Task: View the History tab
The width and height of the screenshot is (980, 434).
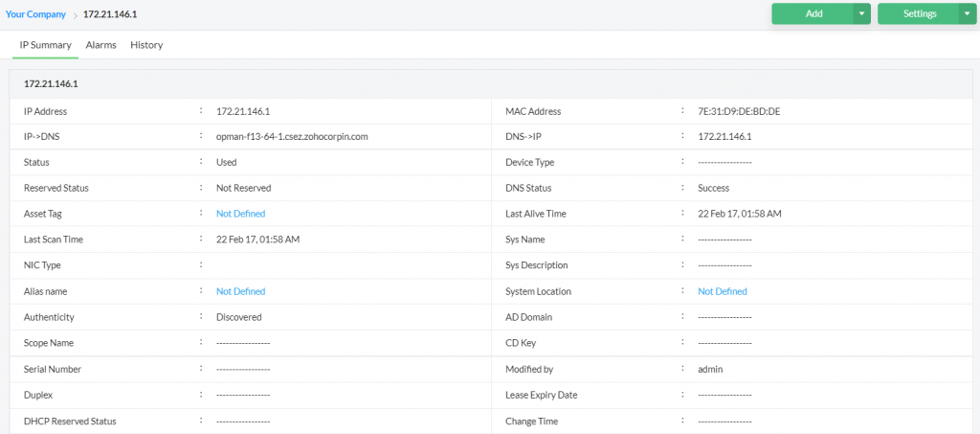Action: point(146,45)
